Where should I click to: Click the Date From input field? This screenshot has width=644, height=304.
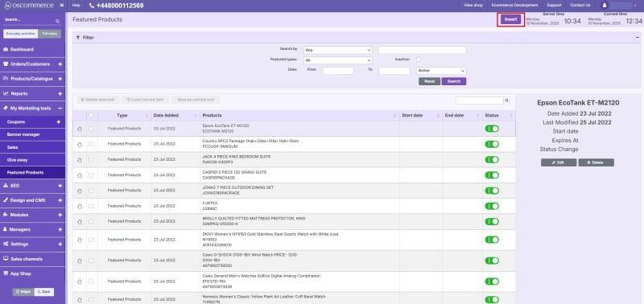coord(338,71)
